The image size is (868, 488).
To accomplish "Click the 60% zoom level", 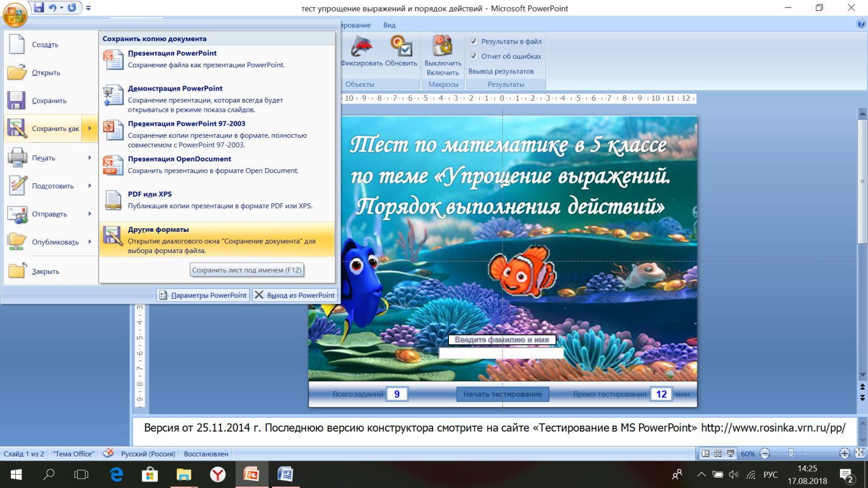I will coord(748,453).
